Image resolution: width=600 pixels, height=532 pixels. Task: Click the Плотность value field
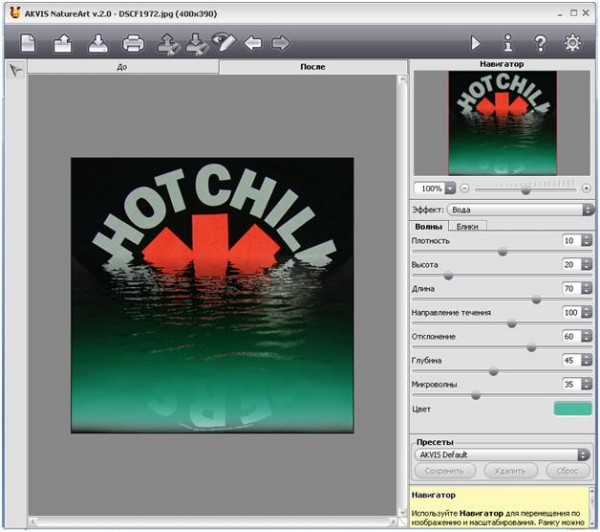[571, 240]
